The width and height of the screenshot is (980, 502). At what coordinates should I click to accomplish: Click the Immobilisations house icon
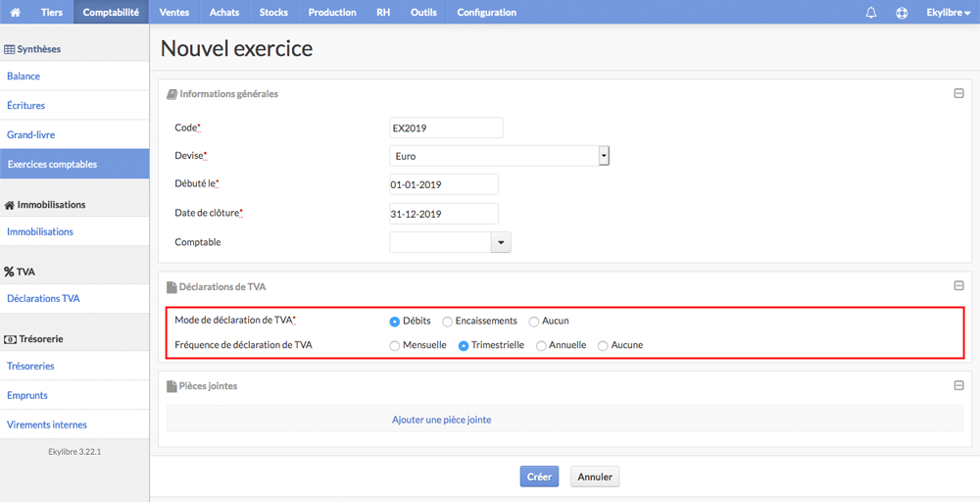[10, 205]
